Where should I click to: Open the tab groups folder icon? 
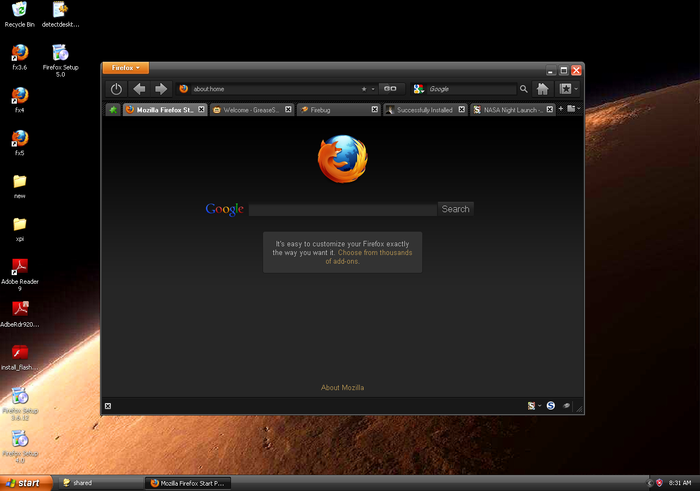click(571, 108)
